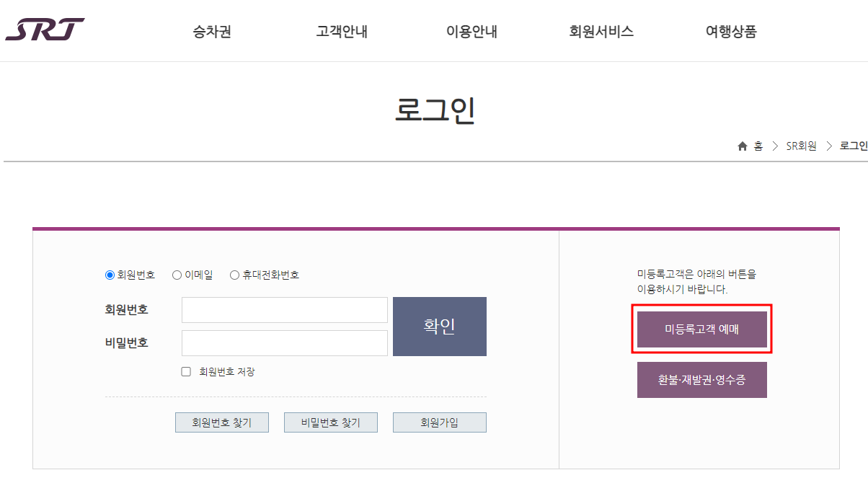The image size is (868, 483).
Task: Click inside the 회원번호 input field
Action: pyautogui.click(x=284, y=309)
